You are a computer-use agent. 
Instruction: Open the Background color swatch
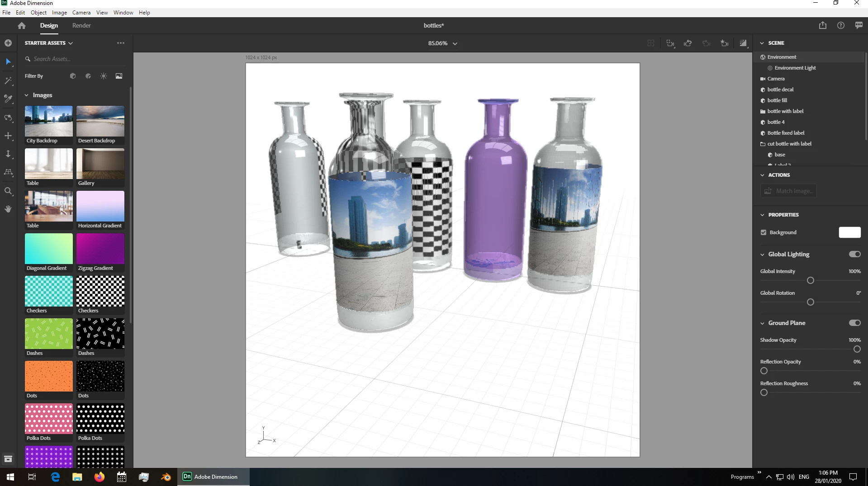click(x=849, y=232)
